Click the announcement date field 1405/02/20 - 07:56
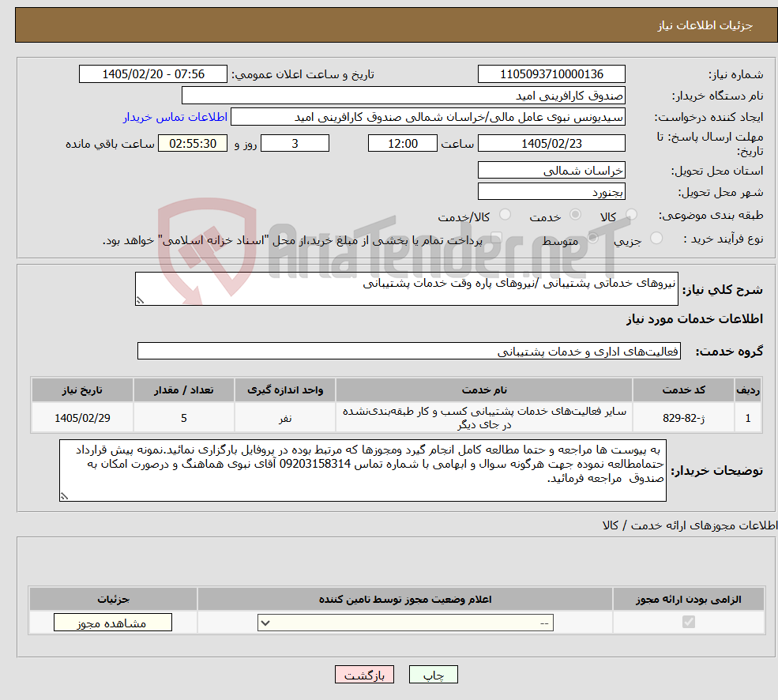The image size is (778, 700). 152,74
